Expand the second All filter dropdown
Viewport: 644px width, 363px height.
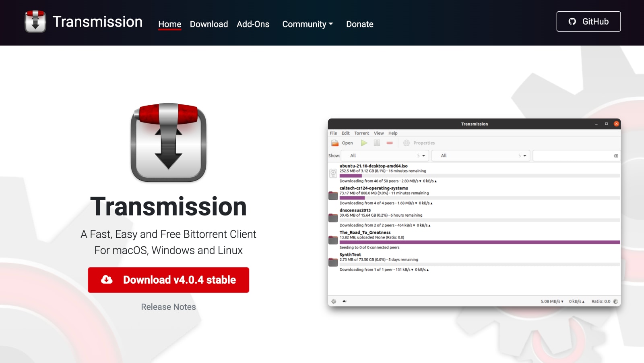(x=481, y=156)
